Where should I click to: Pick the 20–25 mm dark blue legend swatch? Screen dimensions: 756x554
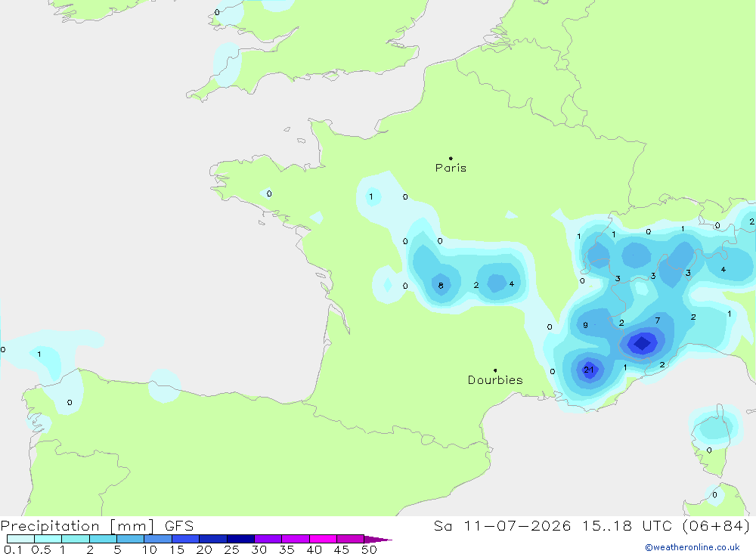213,539
